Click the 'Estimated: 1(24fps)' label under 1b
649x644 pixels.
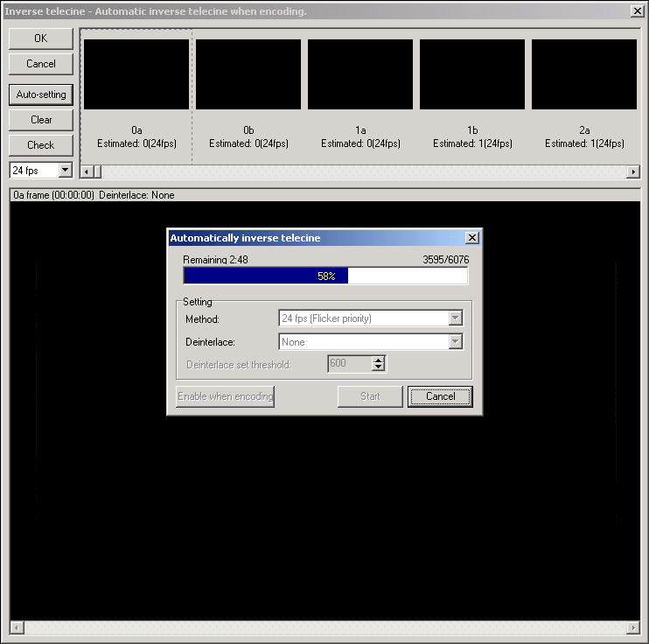(x=472, y=143)
